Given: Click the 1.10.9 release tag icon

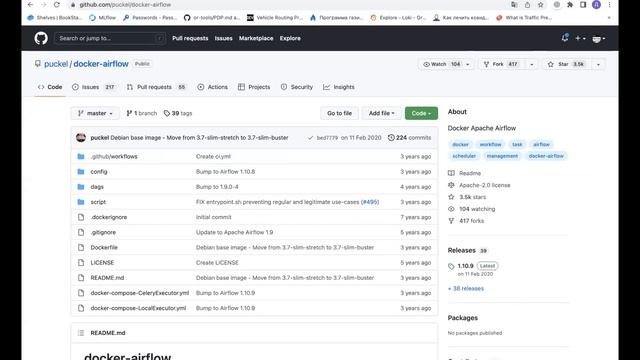Looking at the screenshot, I should (451, 266).
